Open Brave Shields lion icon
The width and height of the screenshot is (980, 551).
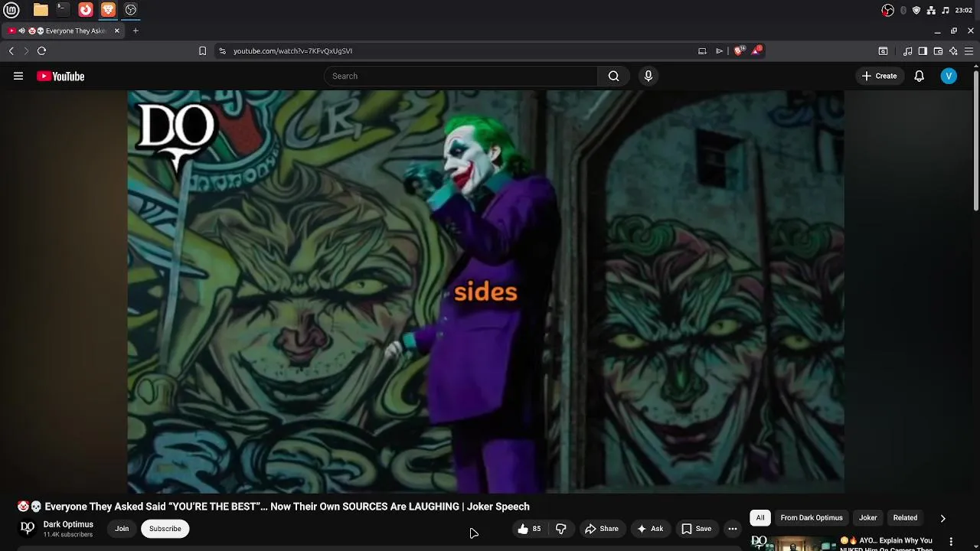(x=738, y=51)
